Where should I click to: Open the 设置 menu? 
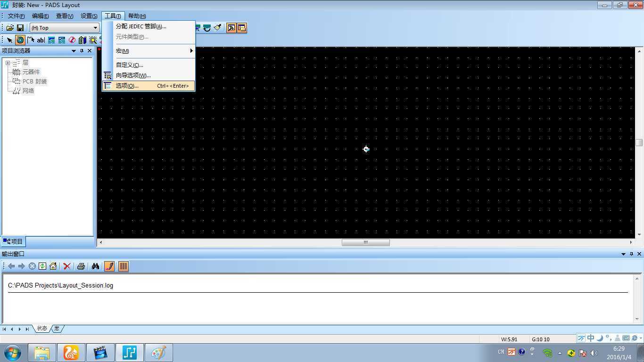click(x=89, y=16)
